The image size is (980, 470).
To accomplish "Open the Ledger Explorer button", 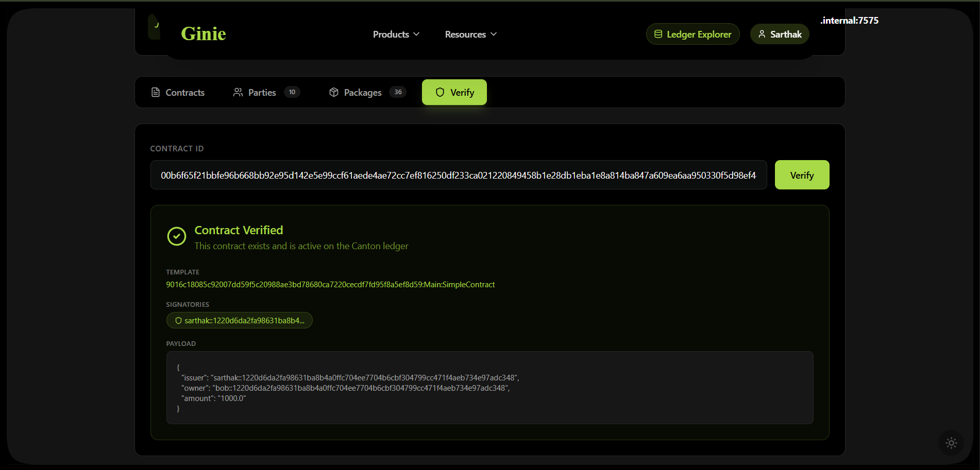I will click(x=692, y=34).
